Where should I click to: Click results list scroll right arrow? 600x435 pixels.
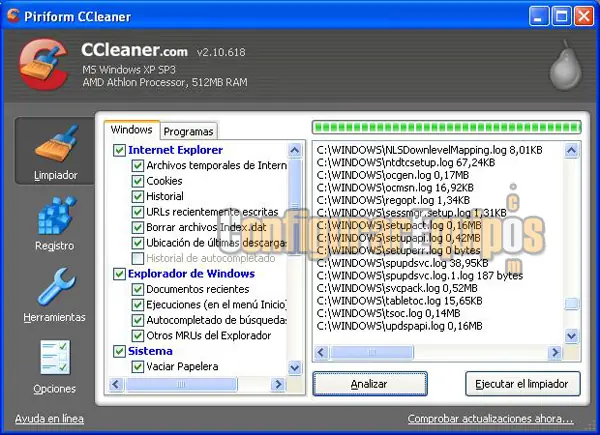(554, 352)
